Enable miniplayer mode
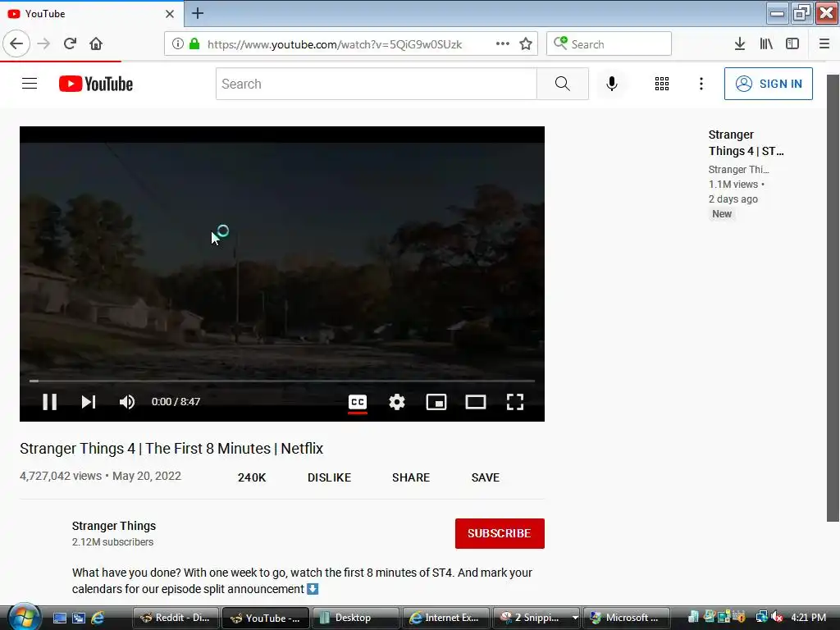This screenshot has height=630, width=840. click(436, 402)
